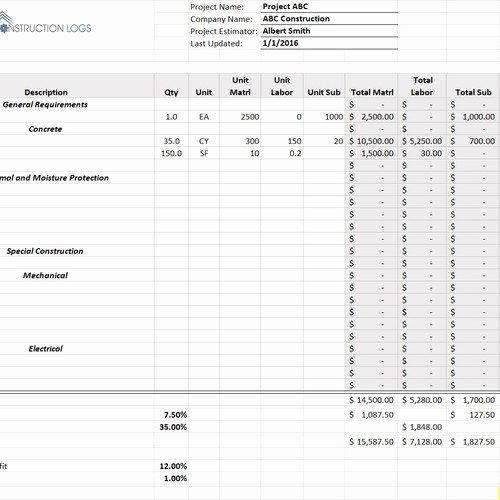Select the ABC Construction company cell
Screen dimensions: 500x500
(329, 19)
